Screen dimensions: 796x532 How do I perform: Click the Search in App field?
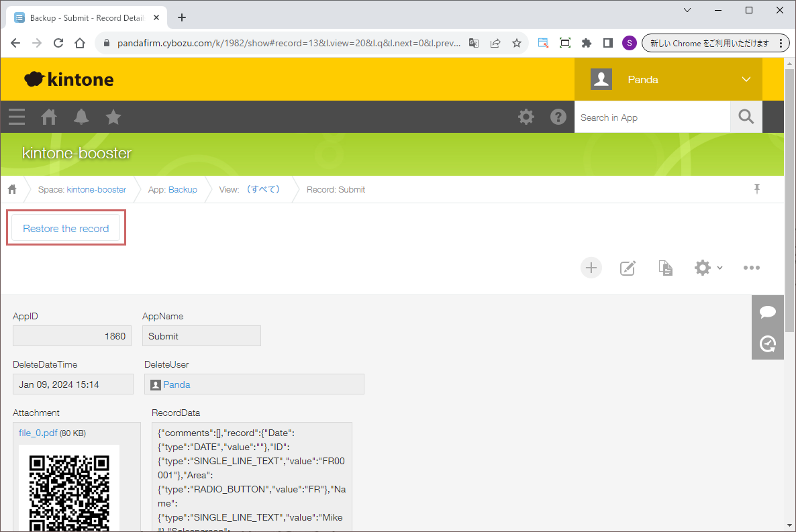(652, 117)
